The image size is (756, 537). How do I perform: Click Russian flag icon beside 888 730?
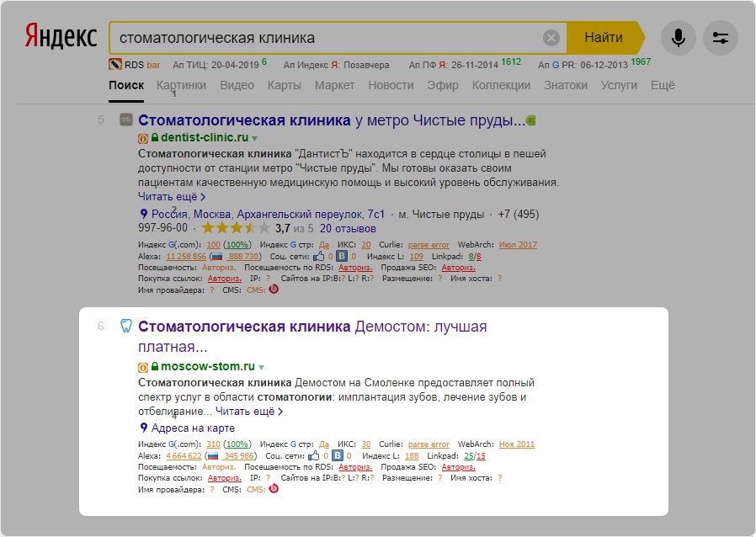(x=217, y=257)
